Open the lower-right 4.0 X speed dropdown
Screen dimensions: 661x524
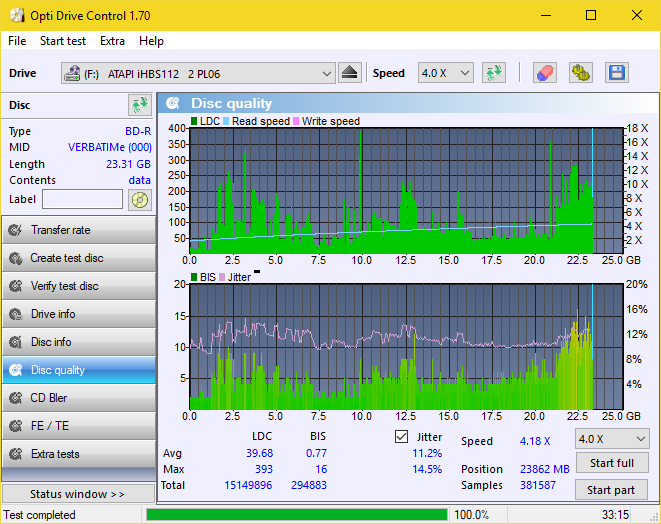click(x=612, y=439)
